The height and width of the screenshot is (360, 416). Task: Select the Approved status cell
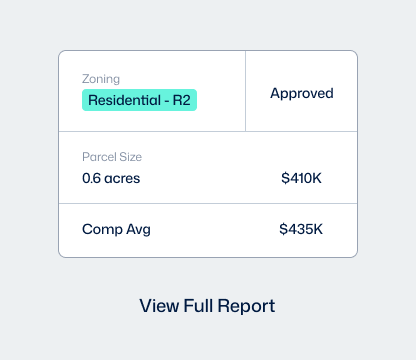(x=302, y=93)
